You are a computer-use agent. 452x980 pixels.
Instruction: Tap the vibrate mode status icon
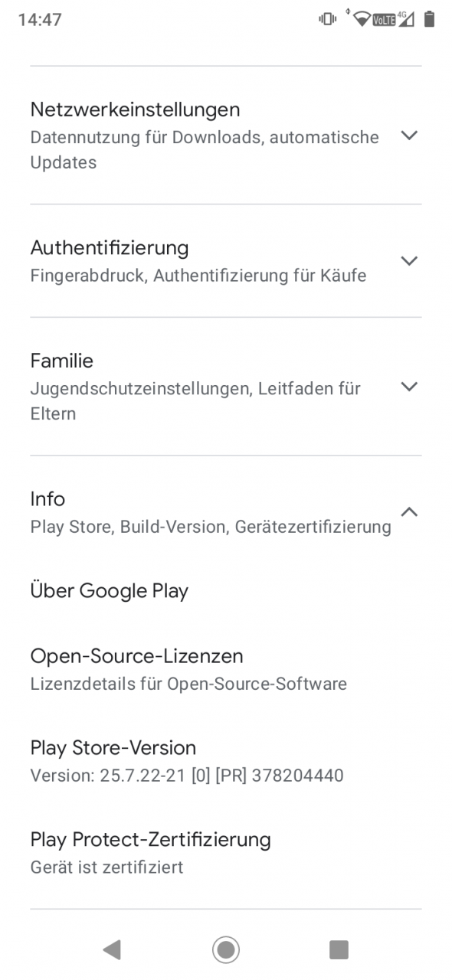pos(328,20)
